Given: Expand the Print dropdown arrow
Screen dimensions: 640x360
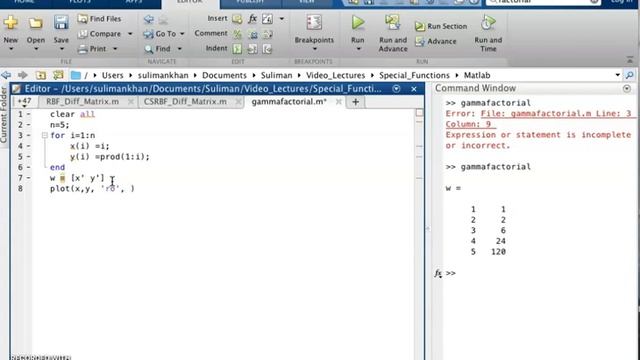Looking at the screenshot, I should tap(115, 49).
